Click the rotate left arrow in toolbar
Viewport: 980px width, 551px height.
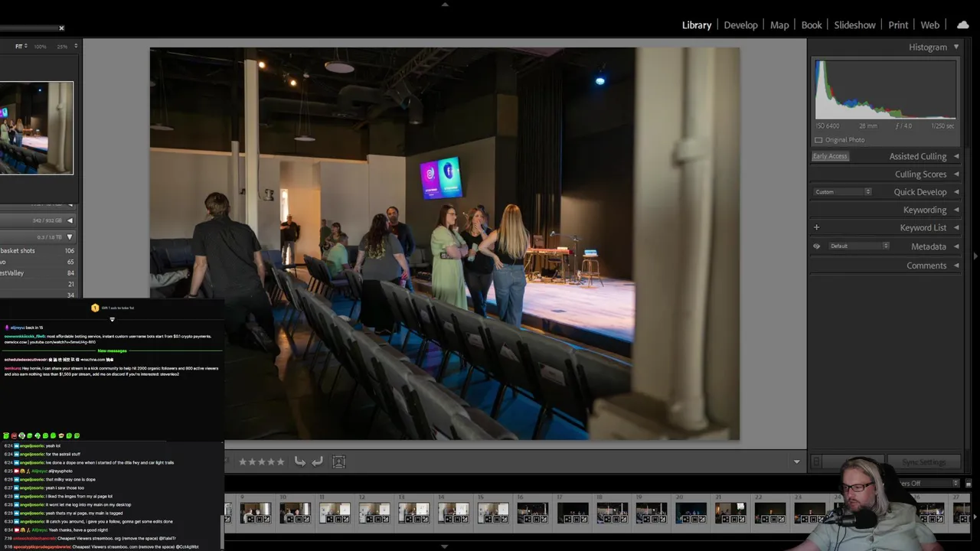[300, 461]
